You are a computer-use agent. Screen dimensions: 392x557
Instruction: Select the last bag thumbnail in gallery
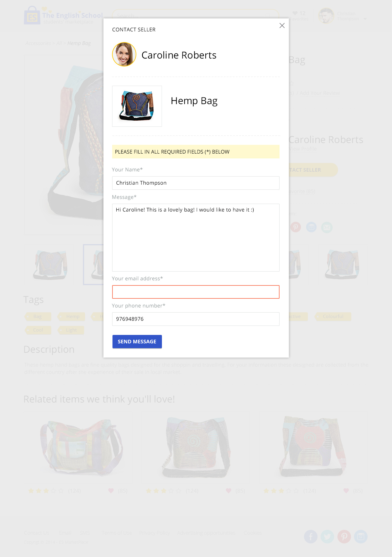pyautogui.click(x=343, y=265)
